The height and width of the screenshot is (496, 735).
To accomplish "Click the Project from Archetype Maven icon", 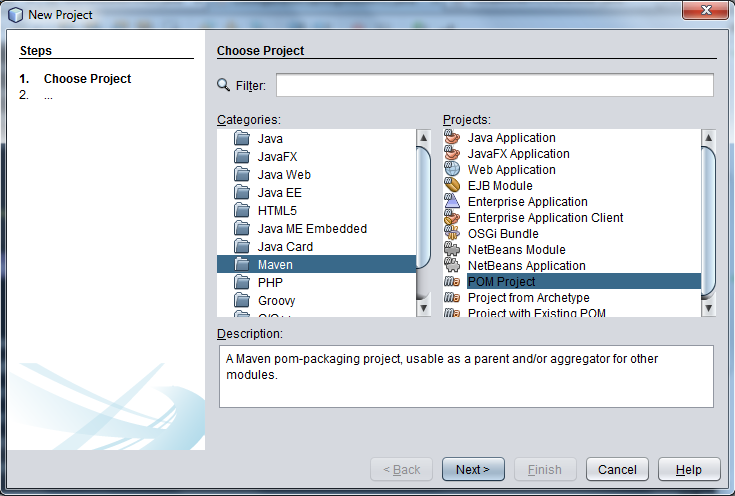I will pos(452,297).
